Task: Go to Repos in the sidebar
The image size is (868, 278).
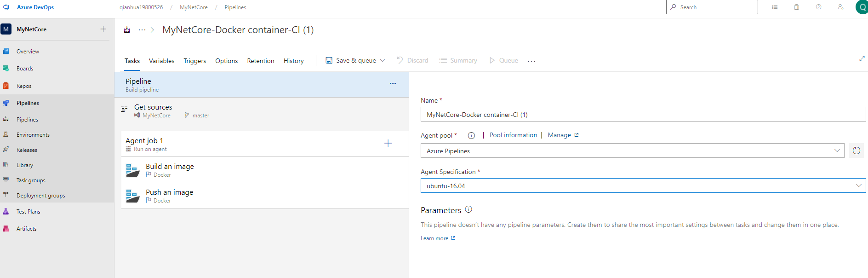Action: click(24, 86)
